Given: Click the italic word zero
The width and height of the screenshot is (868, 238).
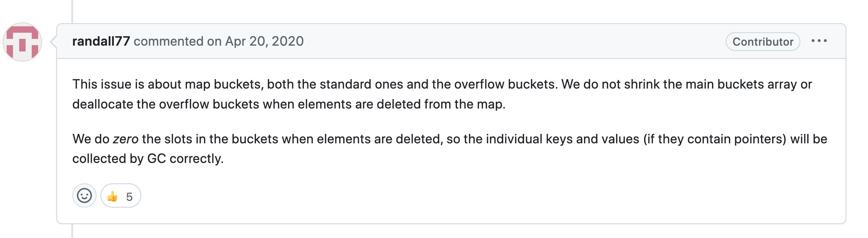Looking at the screenshot, I should (x=126, y=139).
